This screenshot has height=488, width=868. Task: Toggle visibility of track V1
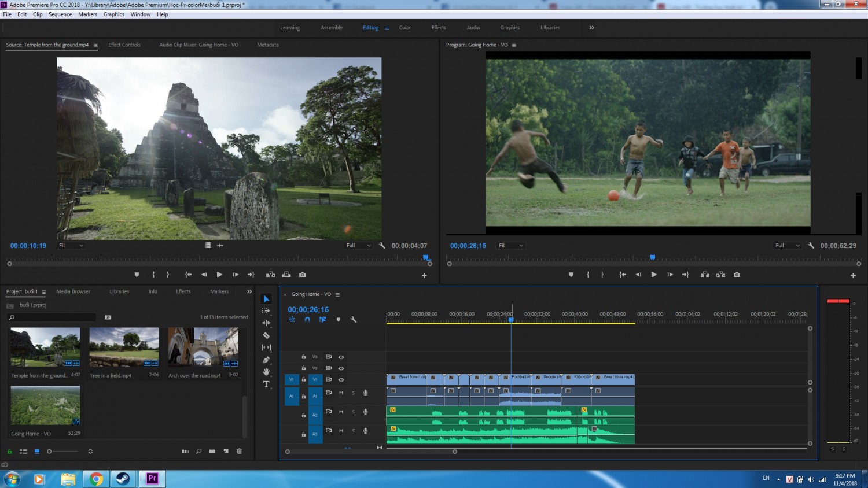[341, 380]
